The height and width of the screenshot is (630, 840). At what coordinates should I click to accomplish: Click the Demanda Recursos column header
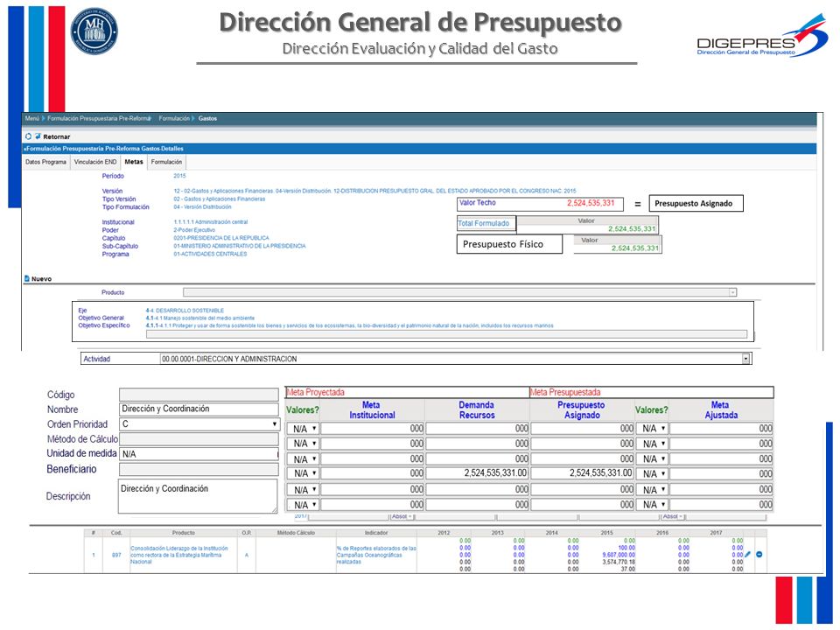coord(477,410)
